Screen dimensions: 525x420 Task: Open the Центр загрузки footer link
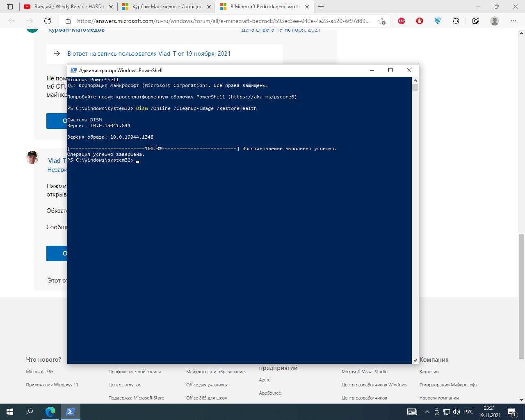[124, 385]
